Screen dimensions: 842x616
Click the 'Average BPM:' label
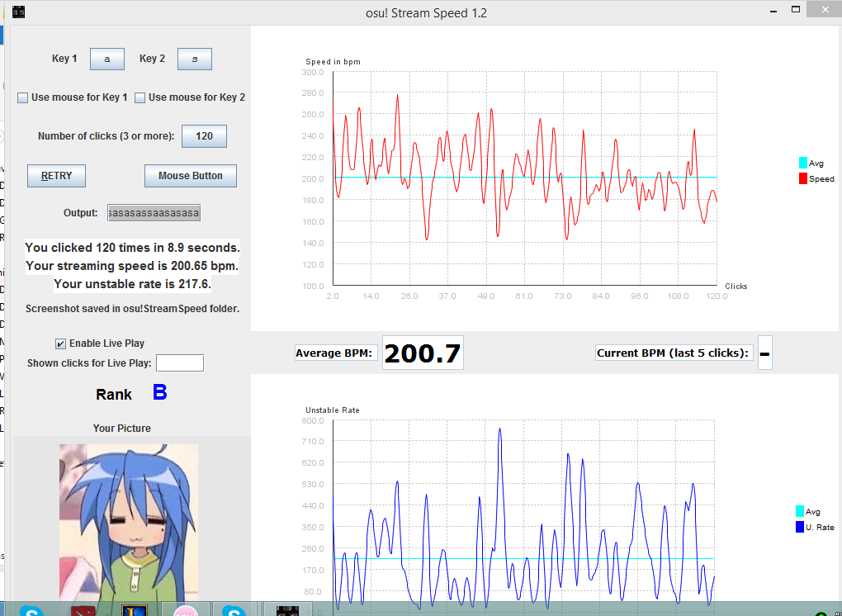point(336,353)
